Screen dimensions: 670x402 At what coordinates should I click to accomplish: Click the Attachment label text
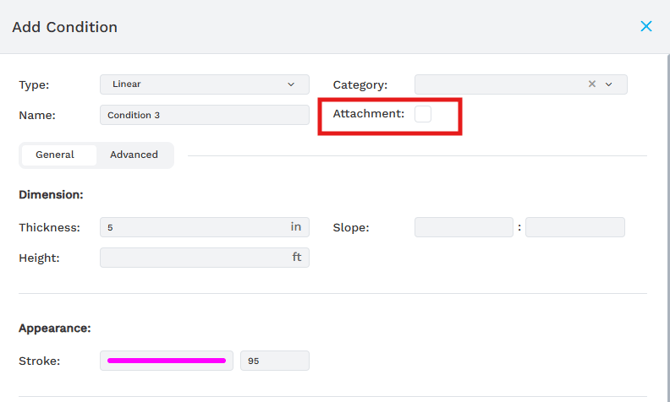click(x=368, y=114)
